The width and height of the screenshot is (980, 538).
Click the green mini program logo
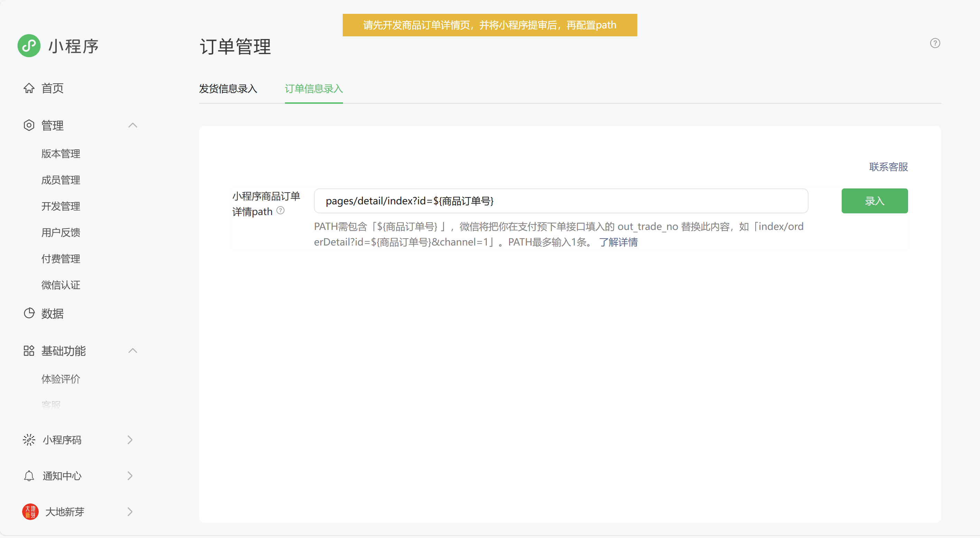(29, 46)
